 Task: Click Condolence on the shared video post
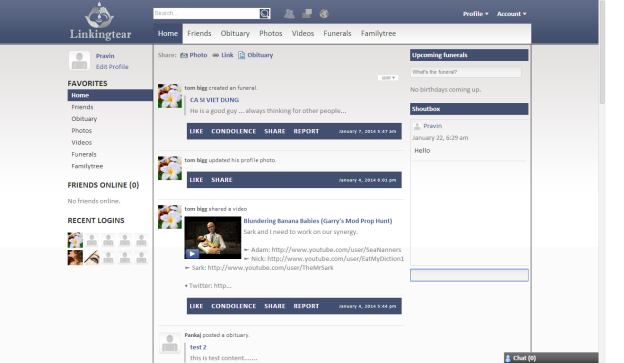point(234,306)
